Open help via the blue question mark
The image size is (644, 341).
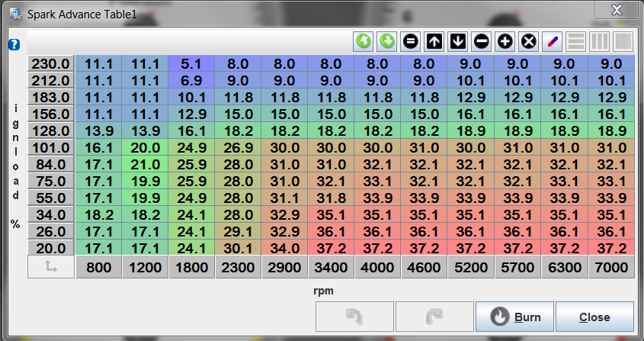[x=14, y=44]
